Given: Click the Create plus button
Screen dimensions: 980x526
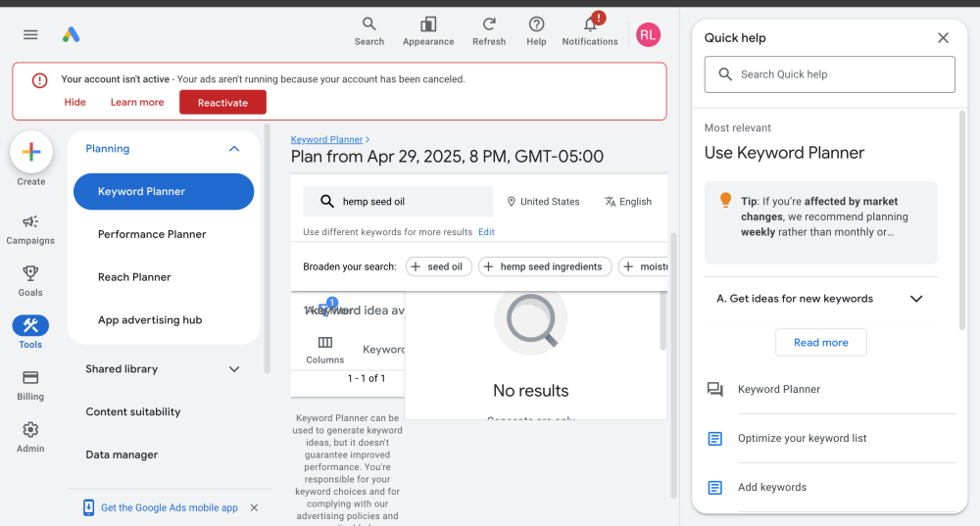Looking at the screenshot, I should pos(31,152).
